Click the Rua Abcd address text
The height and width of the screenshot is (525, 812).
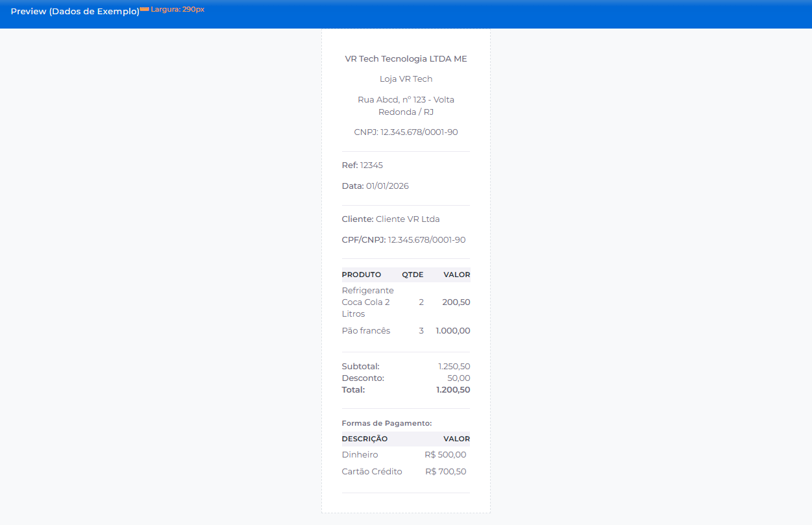pyautogui.click(x=406, y=106)
